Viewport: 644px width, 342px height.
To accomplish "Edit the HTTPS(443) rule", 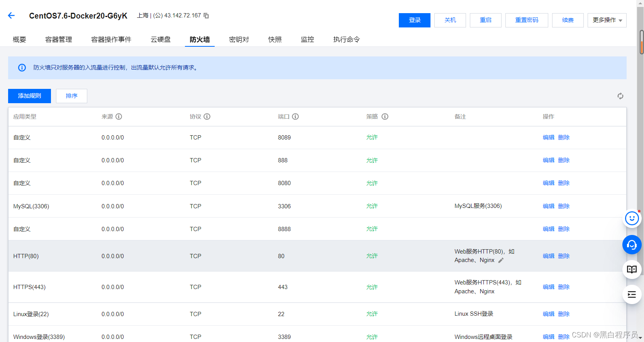I will point(548,287).
